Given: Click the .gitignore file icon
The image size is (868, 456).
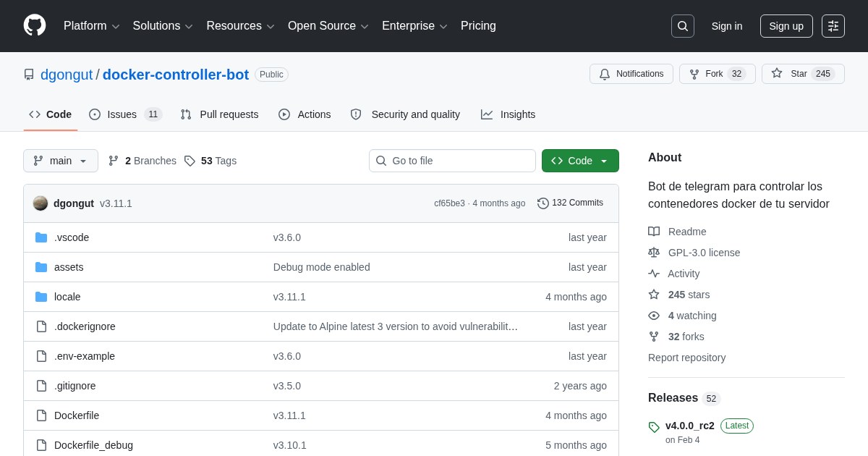Looking at the screenshot, I should tap(41, 386).
